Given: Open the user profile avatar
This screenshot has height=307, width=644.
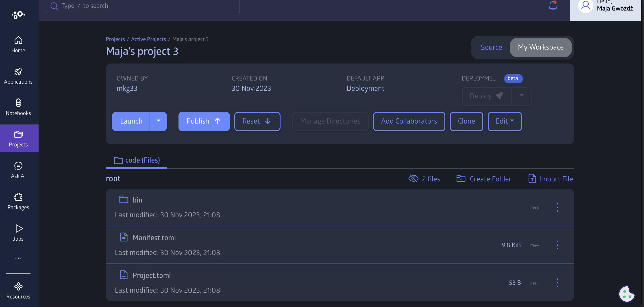Looking at the screenshot, I should (585, 6).
